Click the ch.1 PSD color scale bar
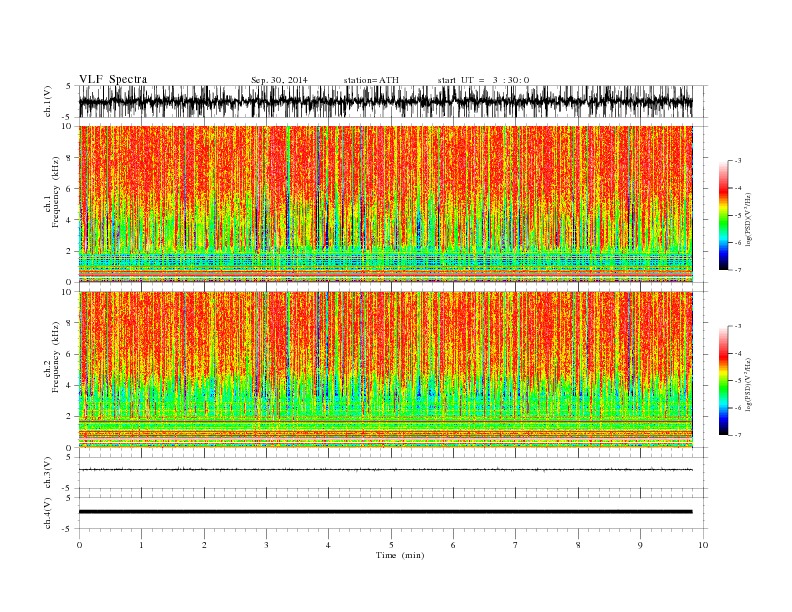 [723, 216]
